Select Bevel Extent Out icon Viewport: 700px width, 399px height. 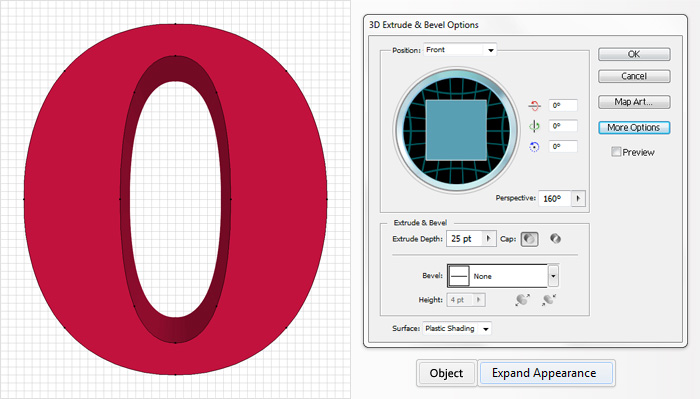tap(522, 300)
